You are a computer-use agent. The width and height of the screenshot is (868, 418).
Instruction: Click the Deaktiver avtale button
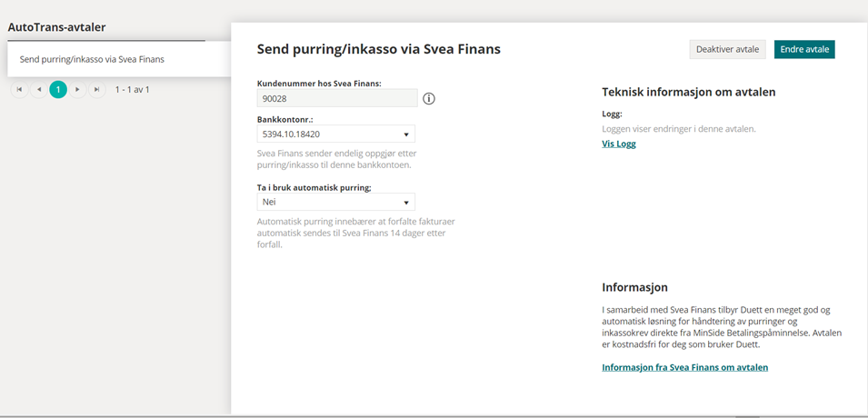tap(727, 49)
